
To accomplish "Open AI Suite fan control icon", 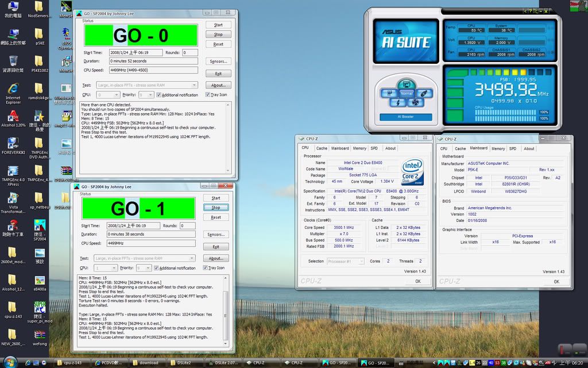I will [415, 102].
